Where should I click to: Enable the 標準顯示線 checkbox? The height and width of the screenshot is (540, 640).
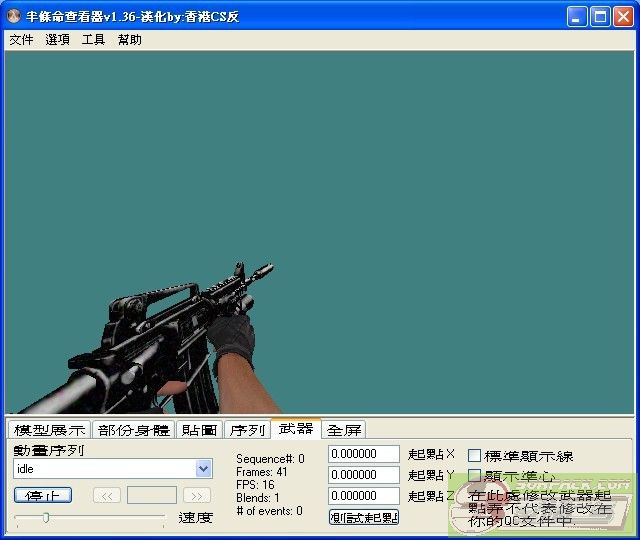(x=475, y=456)
